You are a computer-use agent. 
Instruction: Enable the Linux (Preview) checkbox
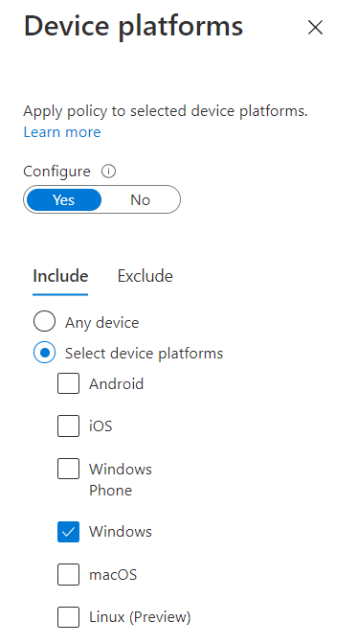(x=68, y=617)
